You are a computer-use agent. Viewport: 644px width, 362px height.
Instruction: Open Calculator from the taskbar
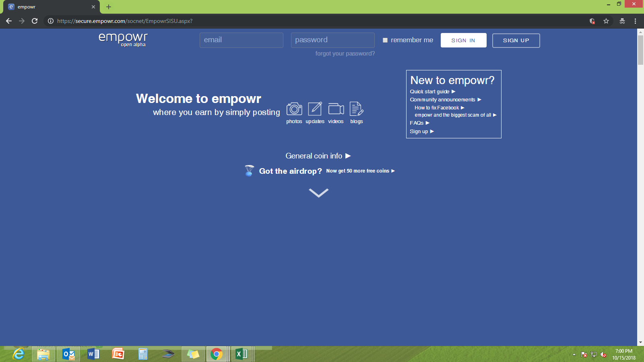143,354
